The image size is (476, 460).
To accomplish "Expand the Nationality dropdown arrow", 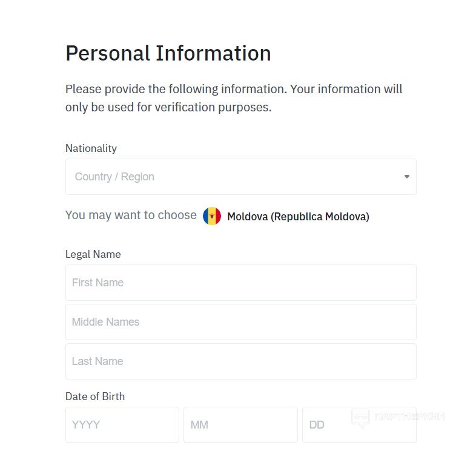I will pyautogui.click(x=406, y=177).
